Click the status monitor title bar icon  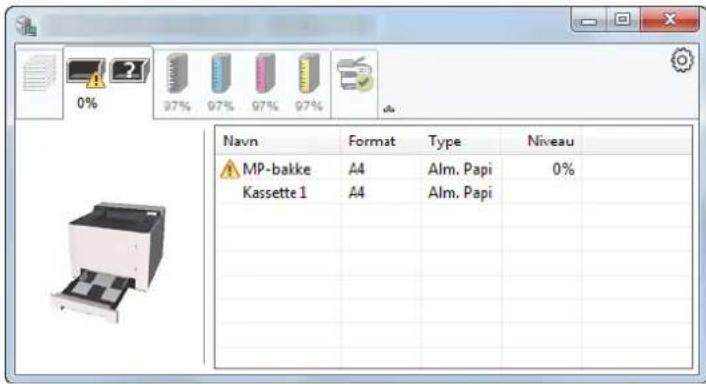[x=27, y=25]
